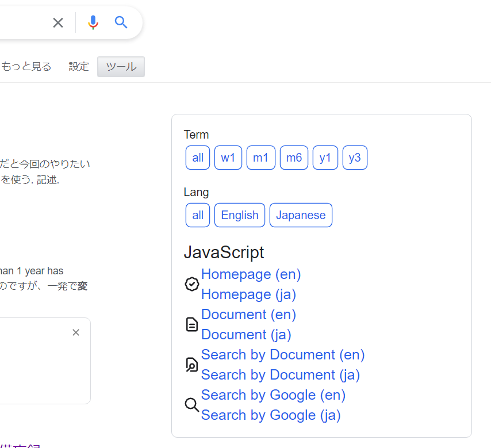Open the 設定 settings menu

point(79,67)
